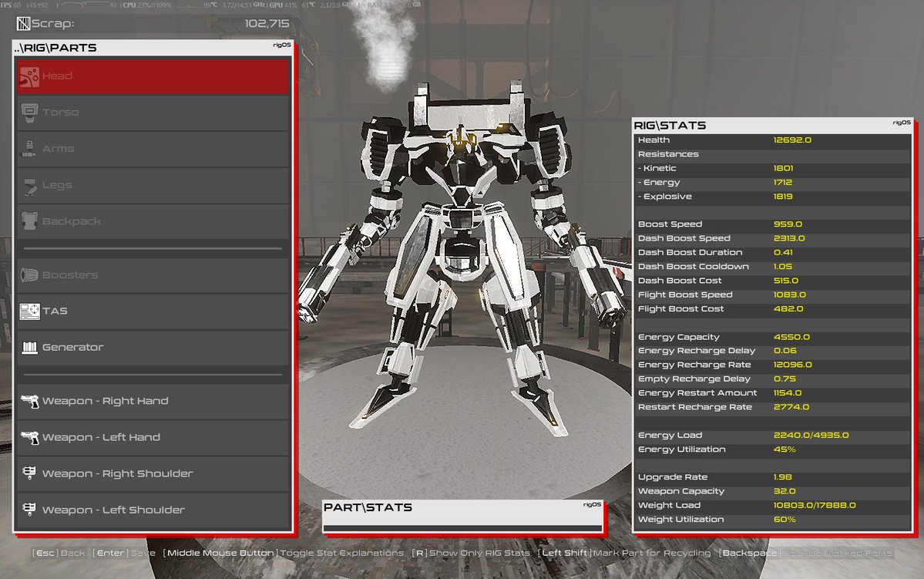Viewport: 924px width, 579px height.
Task: Click the Flight Boost Cost value 482.0
Action: (788, 309)
